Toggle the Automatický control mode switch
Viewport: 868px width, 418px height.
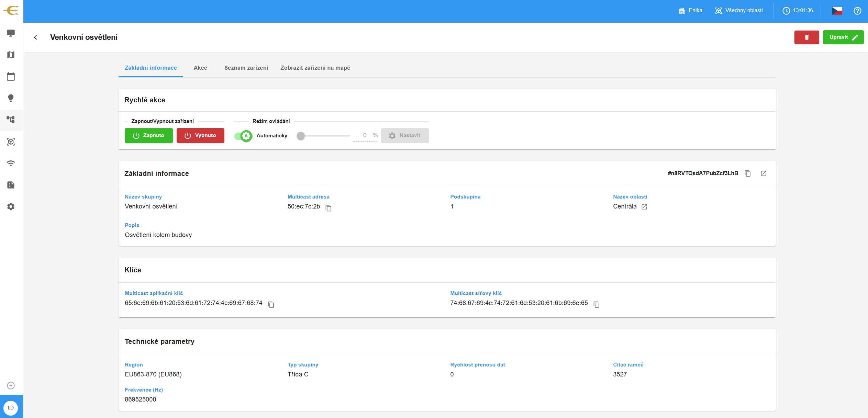click(243, 136)
